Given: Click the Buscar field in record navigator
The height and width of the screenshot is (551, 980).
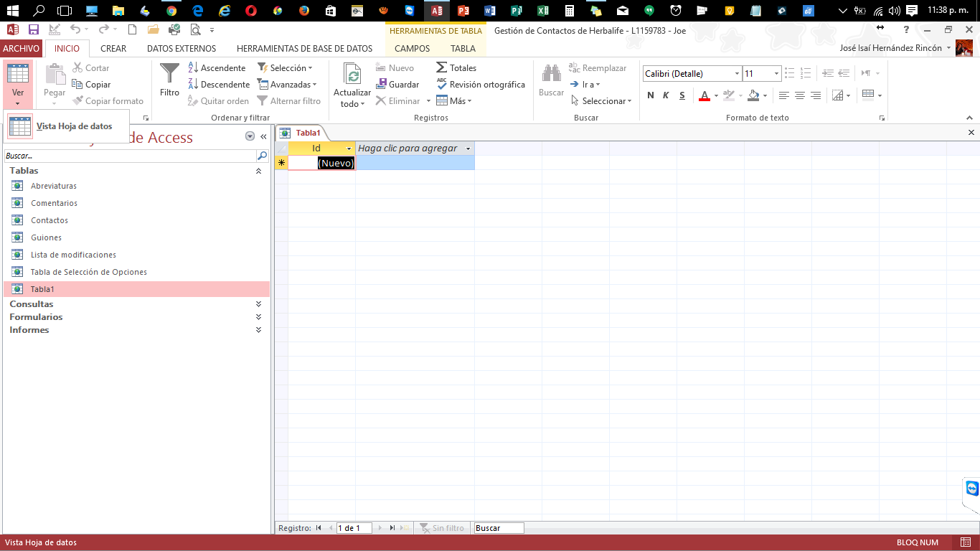Looking at the screenshot, I should pos(499,528).
